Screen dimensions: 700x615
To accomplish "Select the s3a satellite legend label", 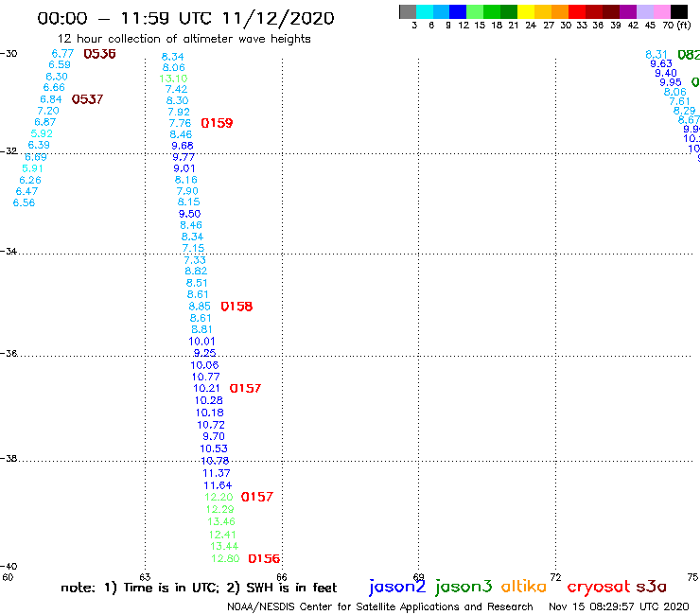I will pos(652,587).
